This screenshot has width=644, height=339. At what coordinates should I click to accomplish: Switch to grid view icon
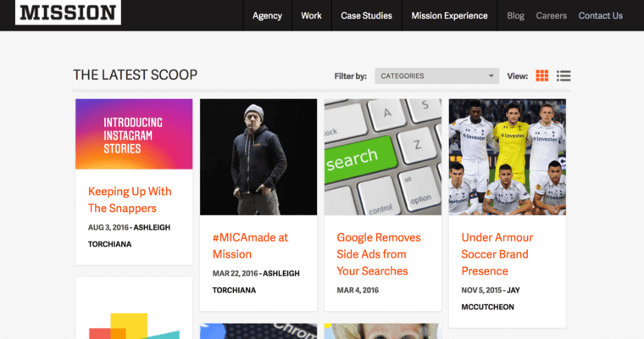pos(541,75)
